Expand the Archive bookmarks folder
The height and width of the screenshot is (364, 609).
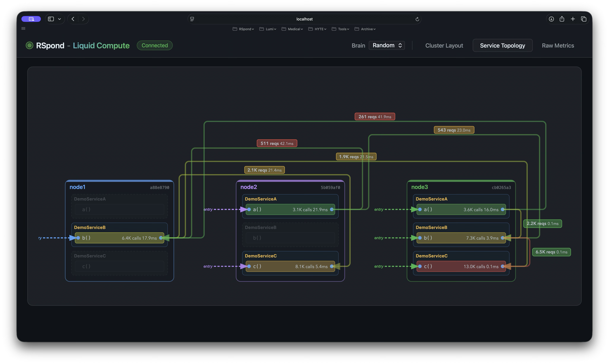coord(365,29)
